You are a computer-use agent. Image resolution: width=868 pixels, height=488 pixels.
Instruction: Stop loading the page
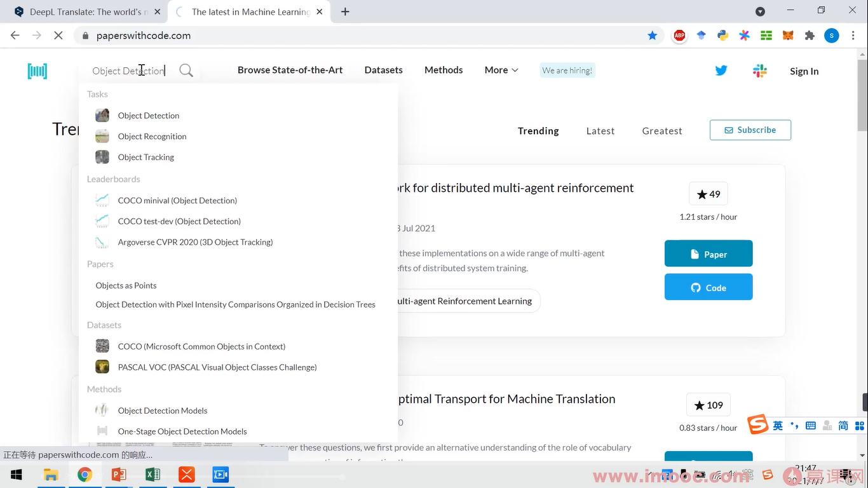[58, 36]
